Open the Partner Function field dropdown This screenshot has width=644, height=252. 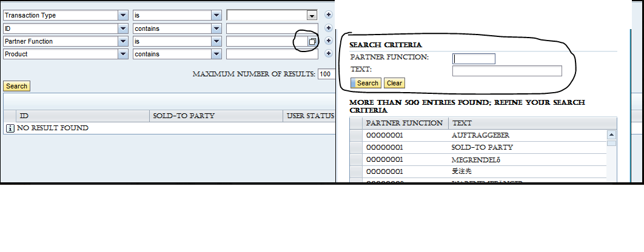(x=123, y=41)
